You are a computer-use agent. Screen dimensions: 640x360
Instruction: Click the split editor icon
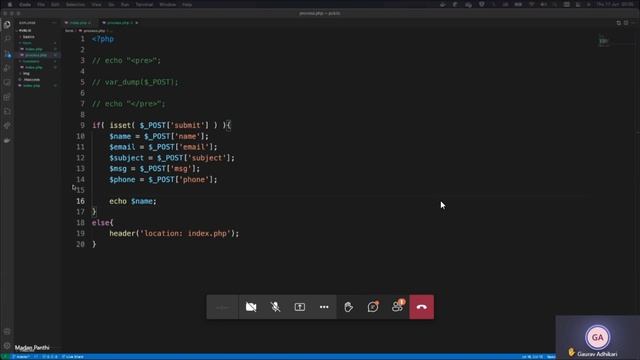click(x=626, y=23)
